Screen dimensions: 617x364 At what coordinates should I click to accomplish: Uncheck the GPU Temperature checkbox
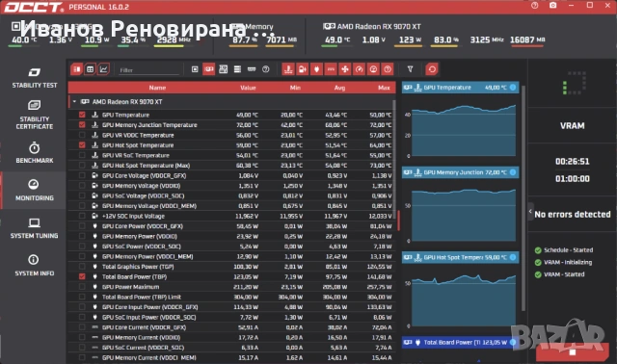82,115
